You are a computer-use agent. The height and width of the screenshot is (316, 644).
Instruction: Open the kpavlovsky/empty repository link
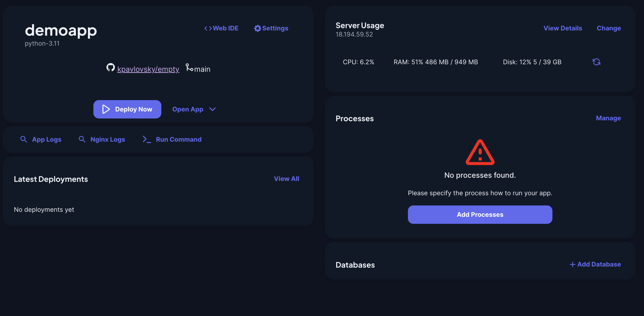(148, 69)
